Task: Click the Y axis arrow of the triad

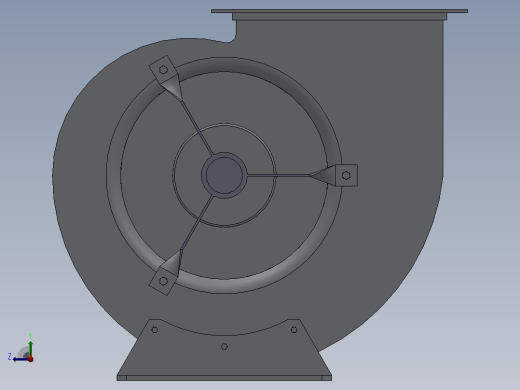Action: pyautogui.click(x=31, y=348)
